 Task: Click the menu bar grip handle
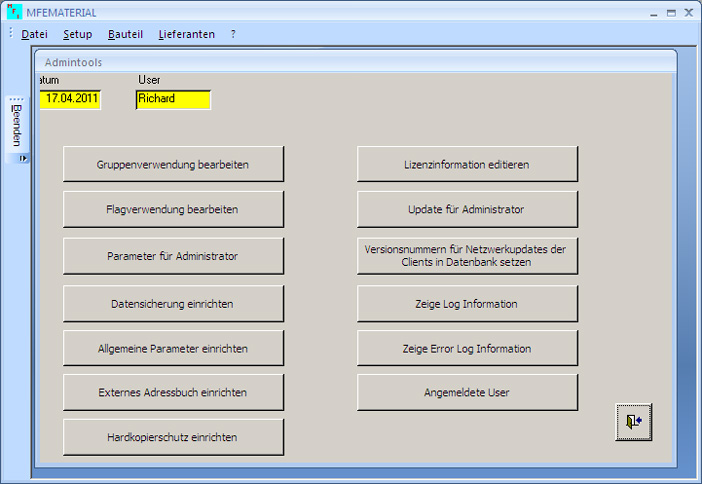(11, 33)
